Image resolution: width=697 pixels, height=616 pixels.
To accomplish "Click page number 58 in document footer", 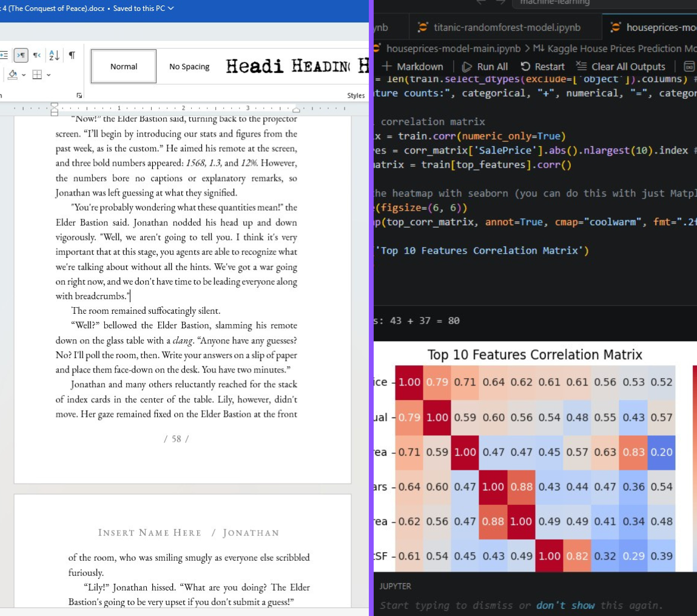I will 176,439.
